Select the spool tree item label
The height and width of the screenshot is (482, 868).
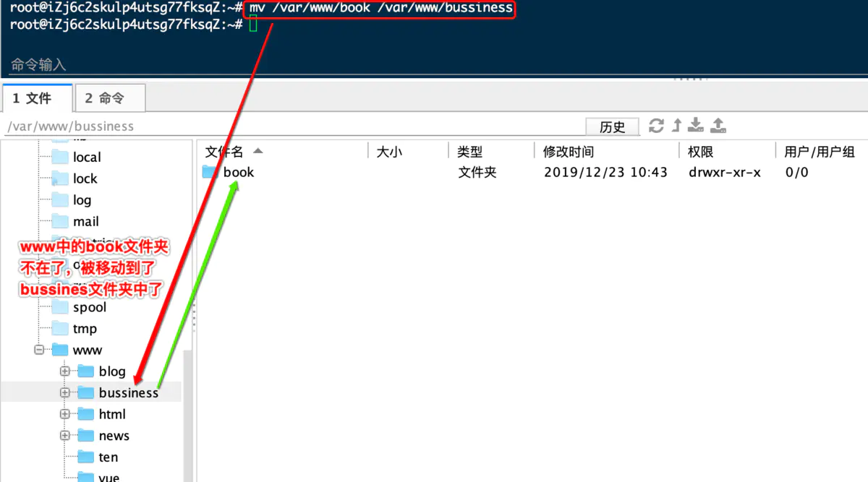tap(90, 307)
